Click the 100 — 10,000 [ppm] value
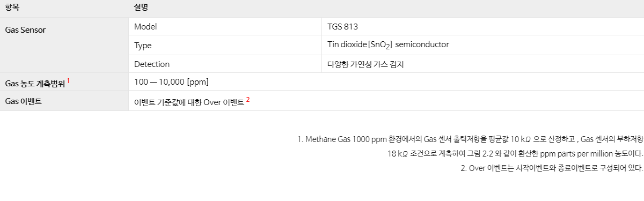 [x=171, y=81]
